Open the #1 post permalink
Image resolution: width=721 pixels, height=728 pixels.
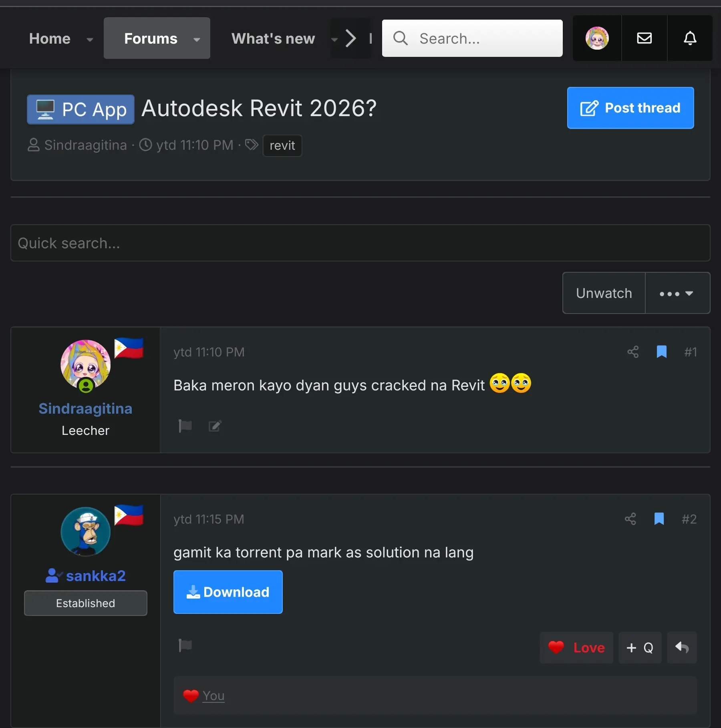coord(691,352)
